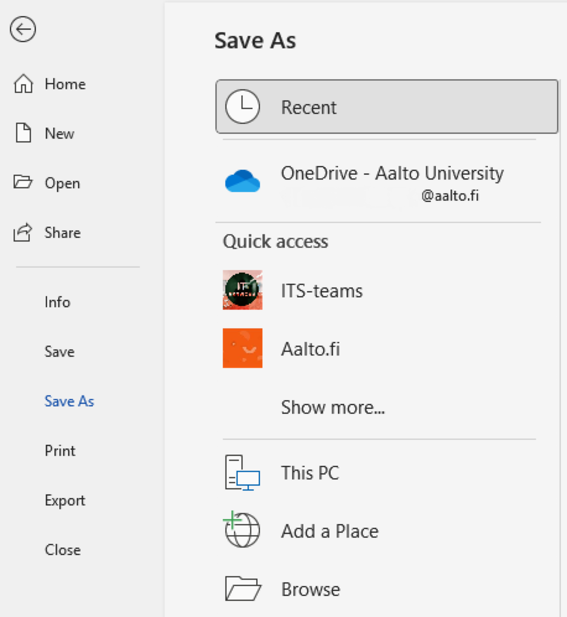Image resolution: width=567 pixels, height=617 pixels.
Task: Click the Open folder icon
Action: pos(22,182)
